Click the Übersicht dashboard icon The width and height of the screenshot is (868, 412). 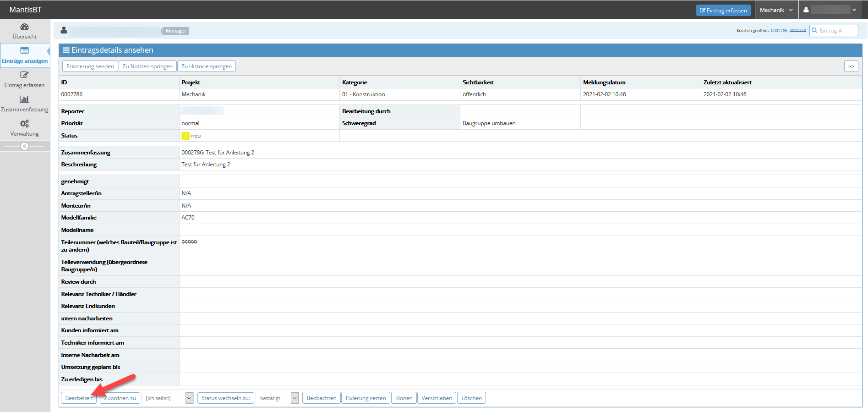point(25,27)
